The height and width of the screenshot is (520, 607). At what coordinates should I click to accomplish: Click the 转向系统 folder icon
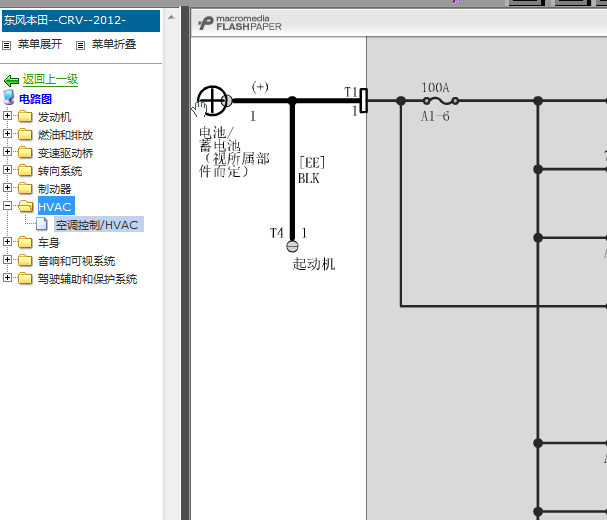pyautogui.click(x=25, y=170)
